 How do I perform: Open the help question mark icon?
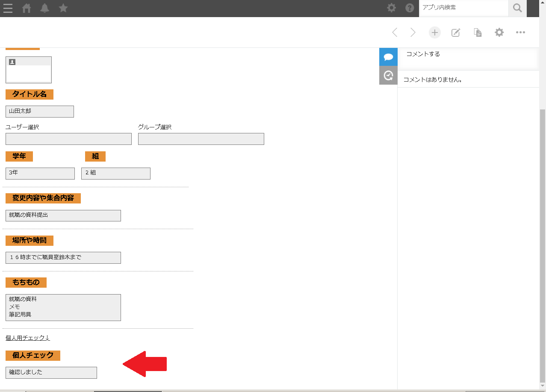pos(410,8)
